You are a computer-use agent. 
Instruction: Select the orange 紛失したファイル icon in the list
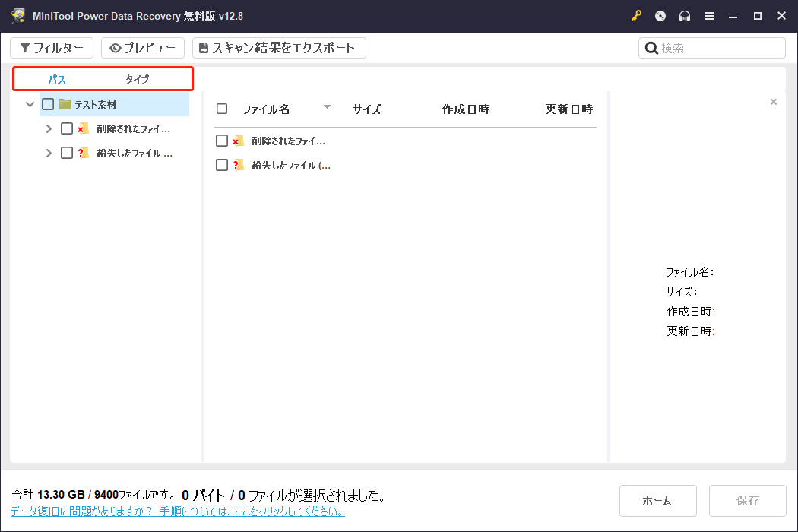238,165
